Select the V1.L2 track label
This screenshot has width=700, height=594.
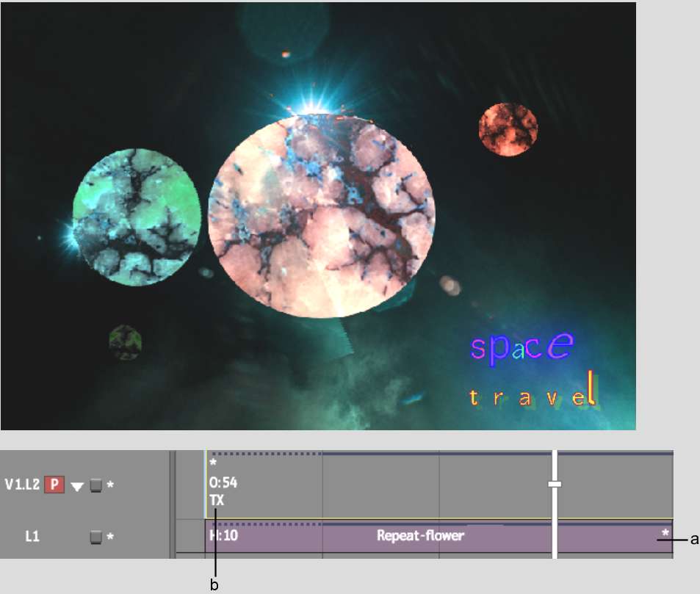[x=23, y=485]
